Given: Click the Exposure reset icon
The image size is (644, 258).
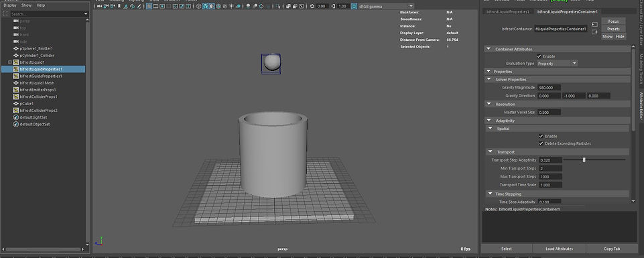Looking at the screenshot, I should (x=312, y=6).
